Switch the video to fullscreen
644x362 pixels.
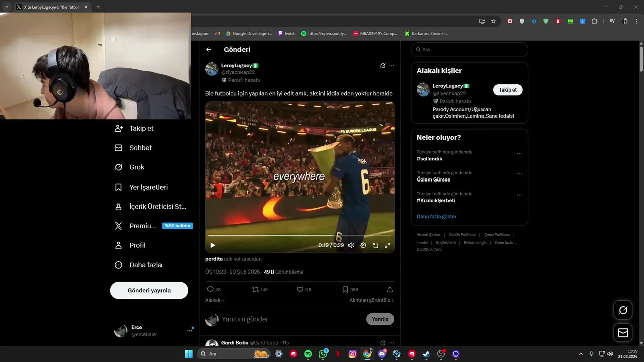(387, 245)
